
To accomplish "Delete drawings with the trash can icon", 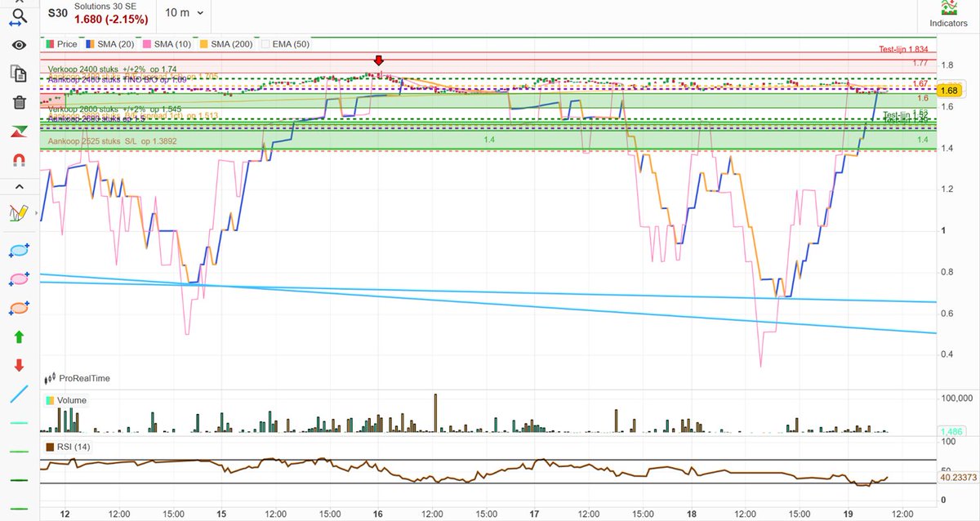I will pos(20,102).
